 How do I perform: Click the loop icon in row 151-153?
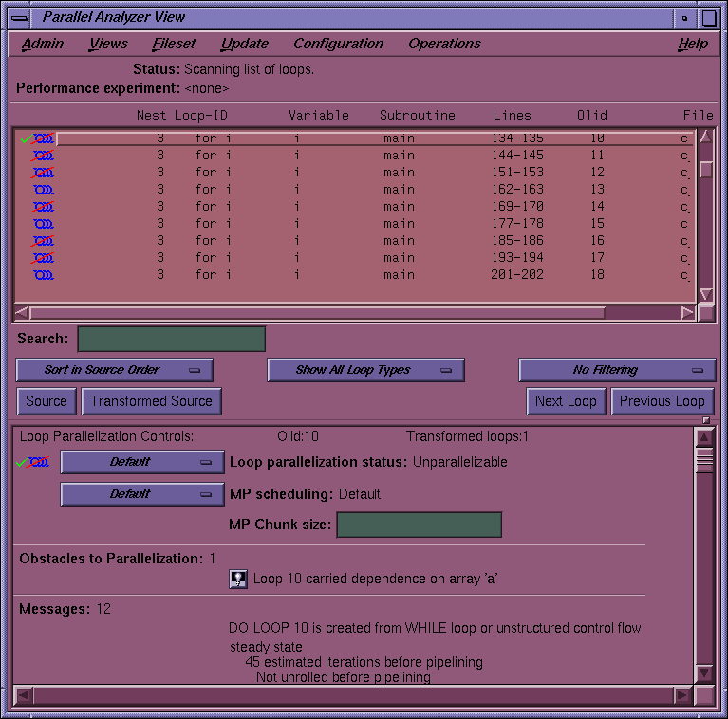(43, 173)
